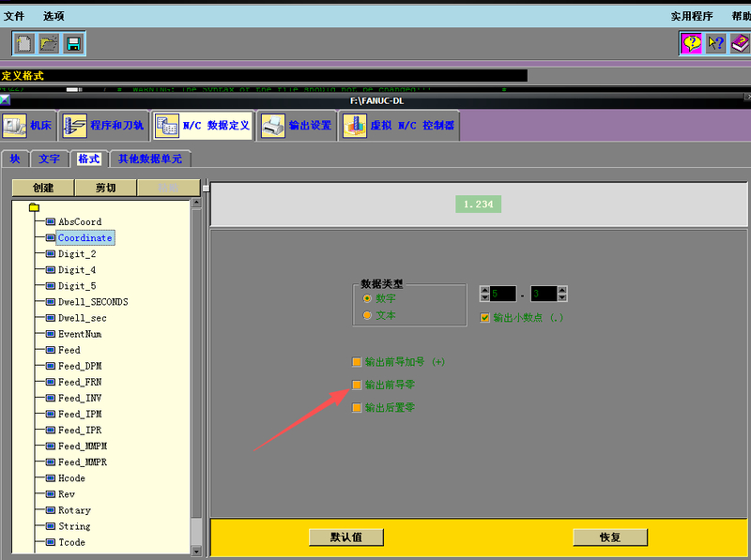The image size is (751, 560).
Task: Enable 输出前导加号 (+) checkbox
Action: (x=357, y=362)
